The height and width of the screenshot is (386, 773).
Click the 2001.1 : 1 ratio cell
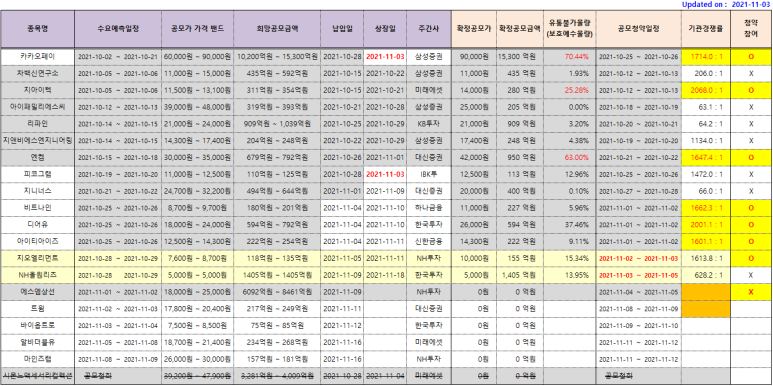tap(705, 224)
